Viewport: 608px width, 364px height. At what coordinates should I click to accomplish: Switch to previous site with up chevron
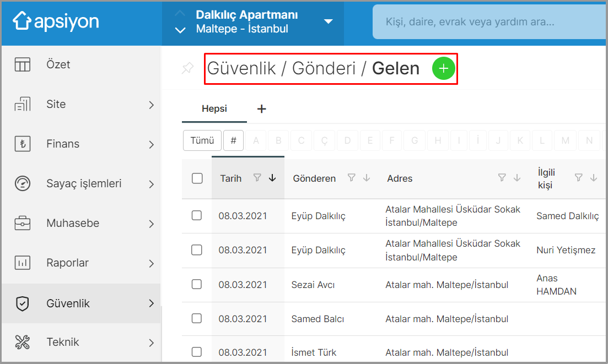pyautogui.click(x=180, y=13)
